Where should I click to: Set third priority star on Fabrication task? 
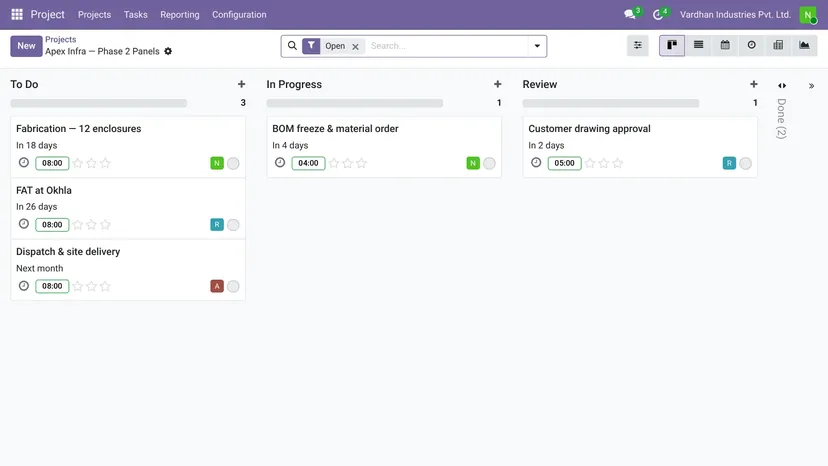point(105,163)
